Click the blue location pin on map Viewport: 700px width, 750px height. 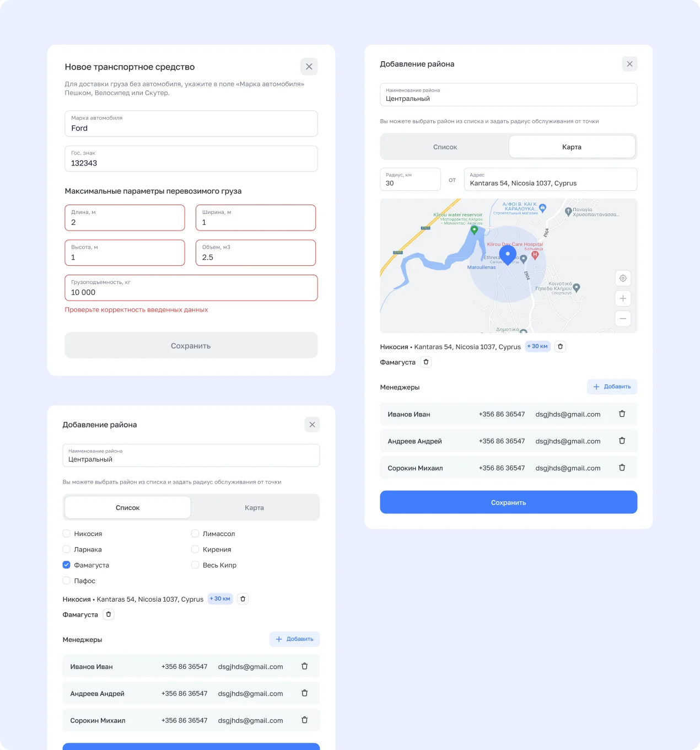(508, 255)
